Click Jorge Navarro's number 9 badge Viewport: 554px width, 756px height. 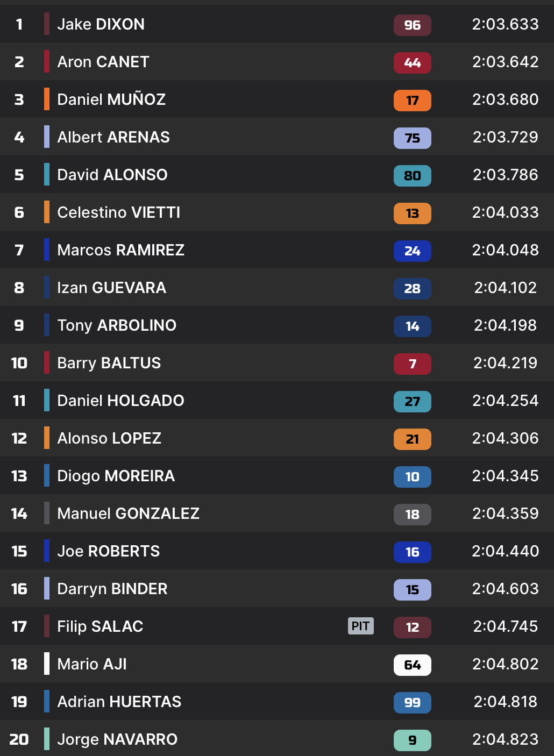pyautogui.click(x=412, y=740)
